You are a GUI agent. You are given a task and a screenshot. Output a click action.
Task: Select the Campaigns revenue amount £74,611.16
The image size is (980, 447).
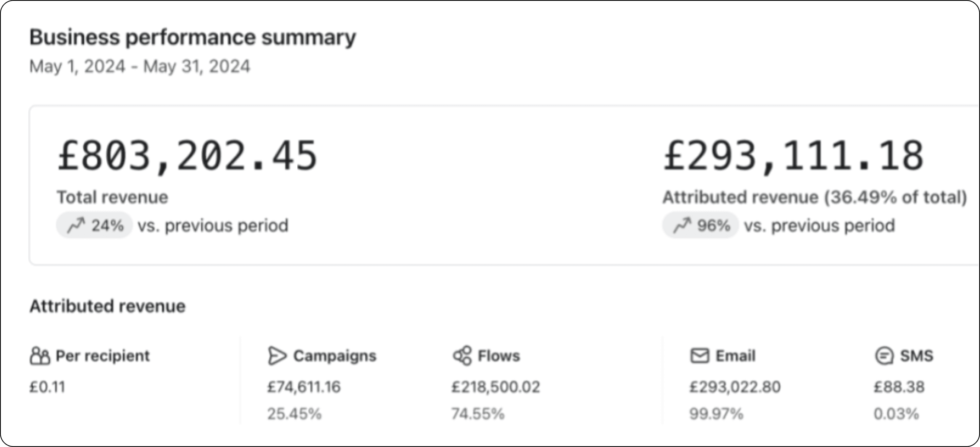(x=304, y=387)
